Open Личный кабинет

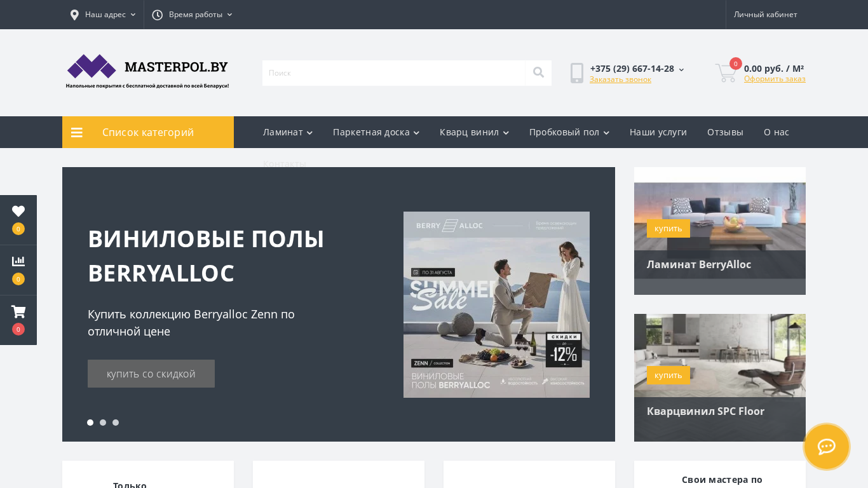click(x=766, y=15)
